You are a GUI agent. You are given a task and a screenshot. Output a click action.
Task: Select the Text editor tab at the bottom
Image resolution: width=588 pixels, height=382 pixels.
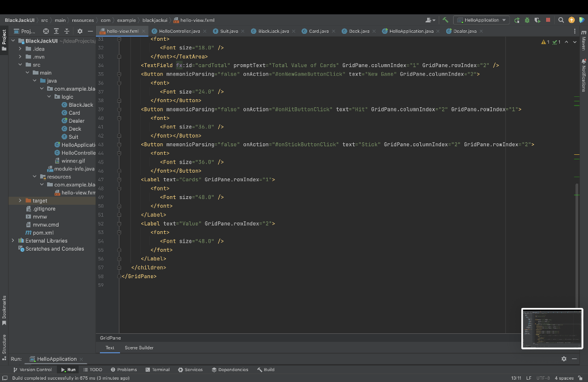[110, 348]
